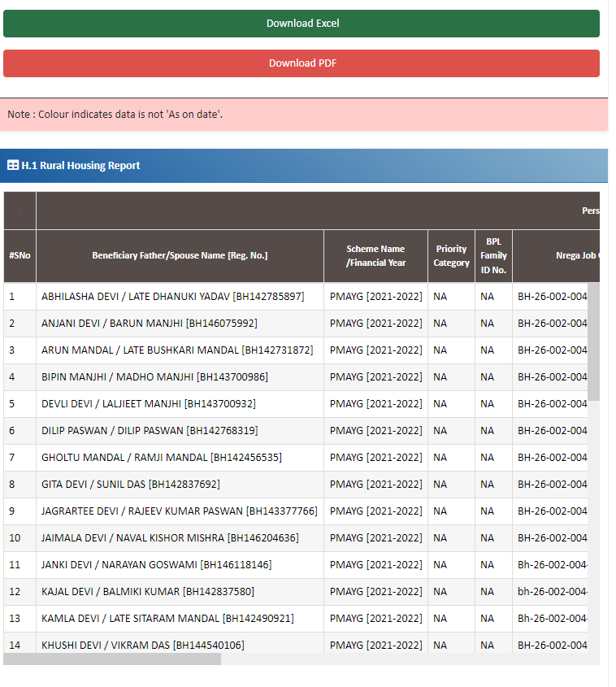Click the Beneficiary Father/Spouse Name column header
The image size is (616, 687).
[180, 255]
